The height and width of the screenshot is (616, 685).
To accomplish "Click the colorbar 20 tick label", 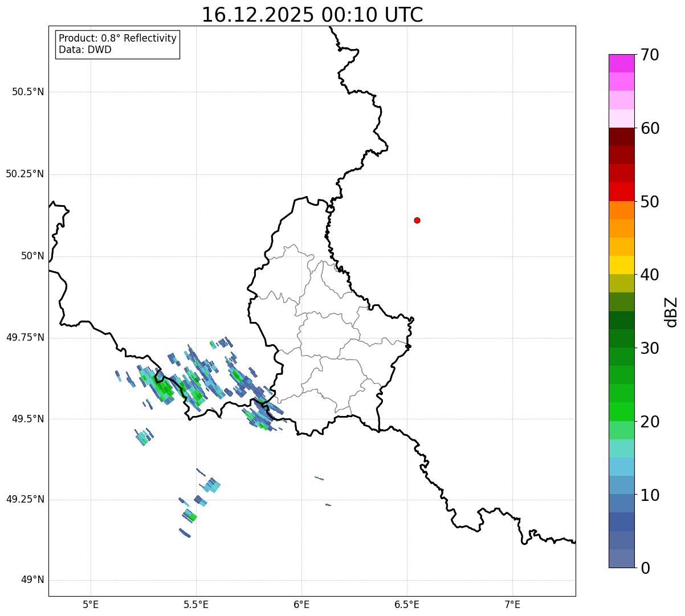I will [x=650, y=422].
